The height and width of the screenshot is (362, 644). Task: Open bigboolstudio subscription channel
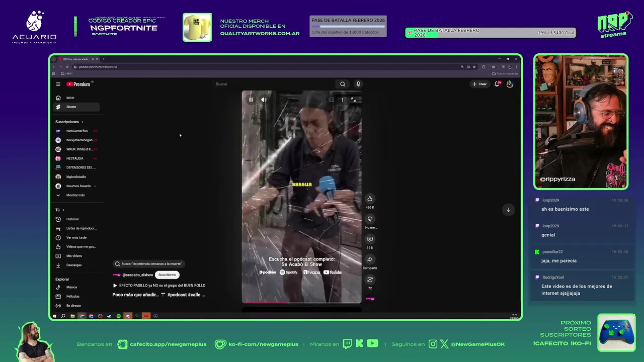tap(76, 176)
